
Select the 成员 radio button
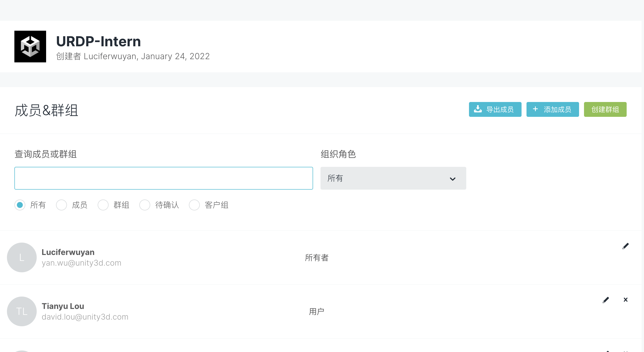coord(61,205)
